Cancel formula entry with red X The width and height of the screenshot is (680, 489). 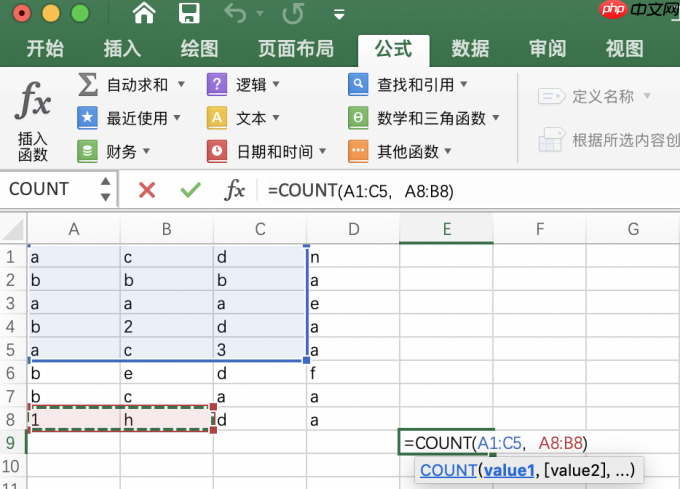(x=147, y=190)
